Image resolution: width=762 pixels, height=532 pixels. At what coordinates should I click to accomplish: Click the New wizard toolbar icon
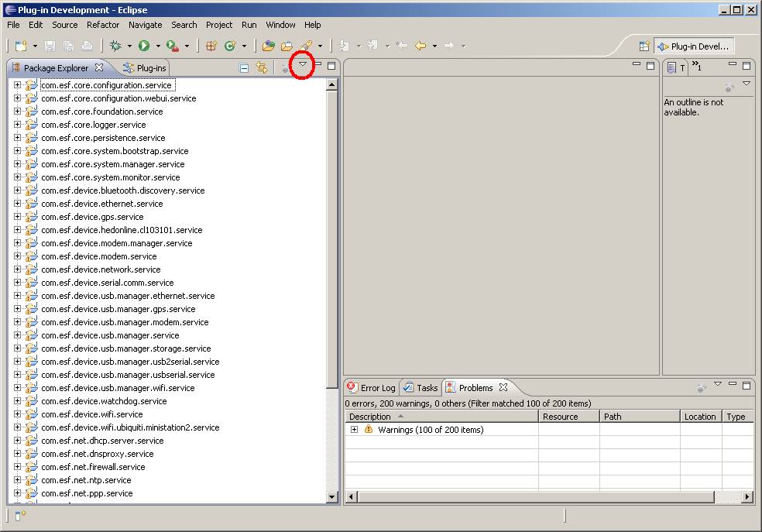coord(21,46)
